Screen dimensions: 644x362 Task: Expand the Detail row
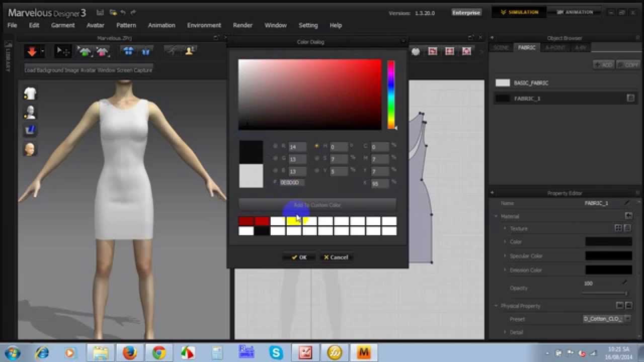coord(505,332)
